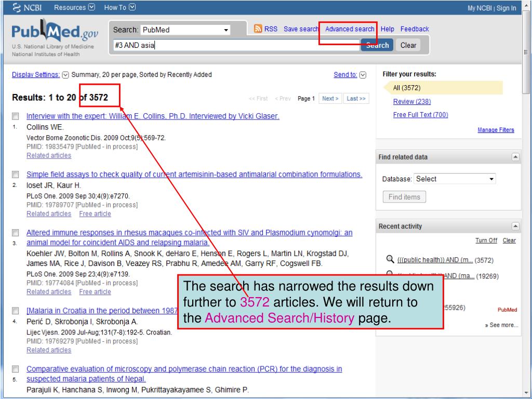Image resolution: width=532 pixels, height=399 pixels.
Task: Open the Manage Filters link
Action: 496,130
